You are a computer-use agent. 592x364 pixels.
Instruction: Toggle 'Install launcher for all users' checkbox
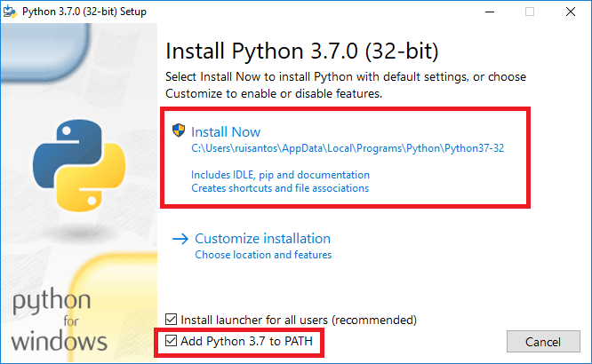tap(172, 319)
